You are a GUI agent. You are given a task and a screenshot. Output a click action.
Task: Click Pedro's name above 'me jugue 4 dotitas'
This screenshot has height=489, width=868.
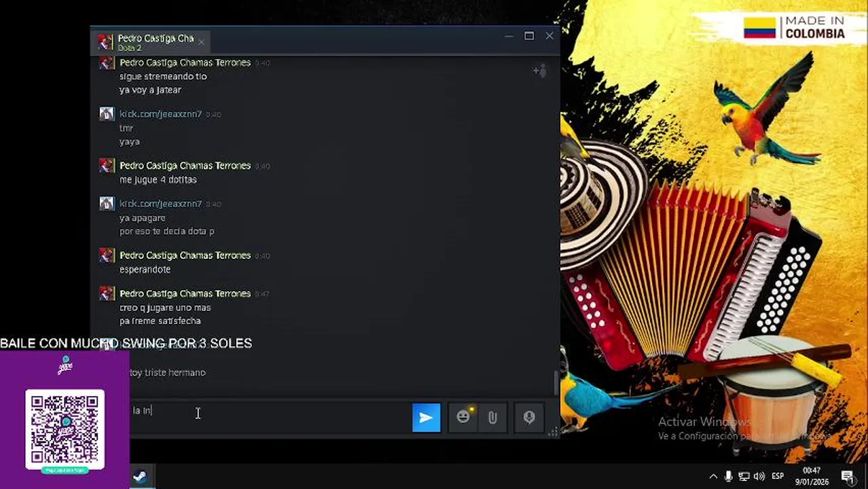[x=185, y=166]
